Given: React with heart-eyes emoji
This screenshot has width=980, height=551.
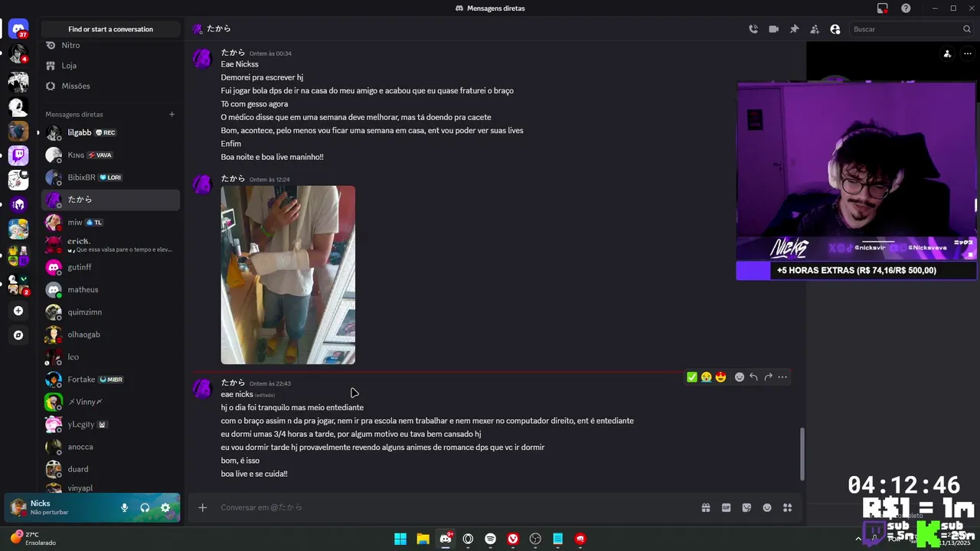Looking at the screenshot, I should (720, 377).
